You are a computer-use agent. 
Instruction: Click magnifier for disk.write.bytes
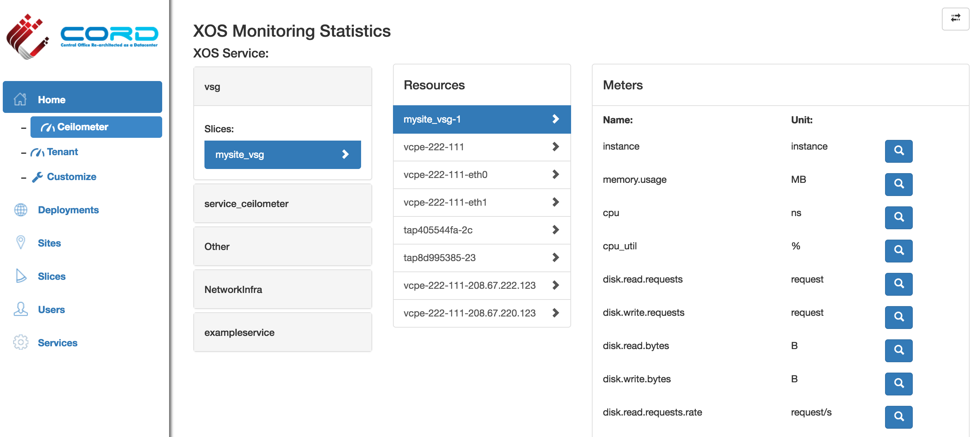click(x=898, y=384)
